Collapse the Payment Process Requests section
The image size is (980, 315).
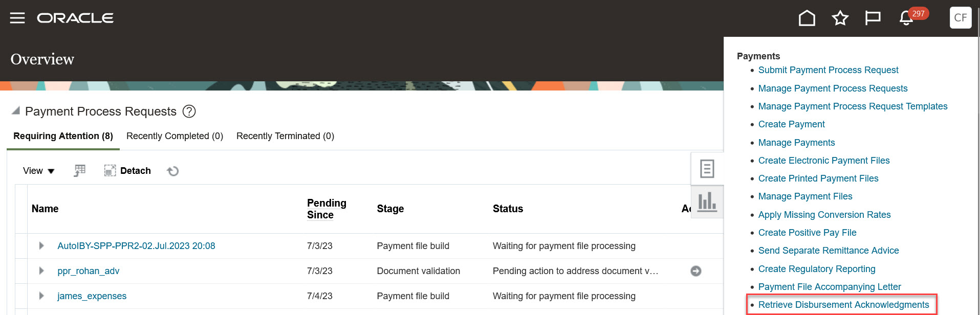coord(16,111)
